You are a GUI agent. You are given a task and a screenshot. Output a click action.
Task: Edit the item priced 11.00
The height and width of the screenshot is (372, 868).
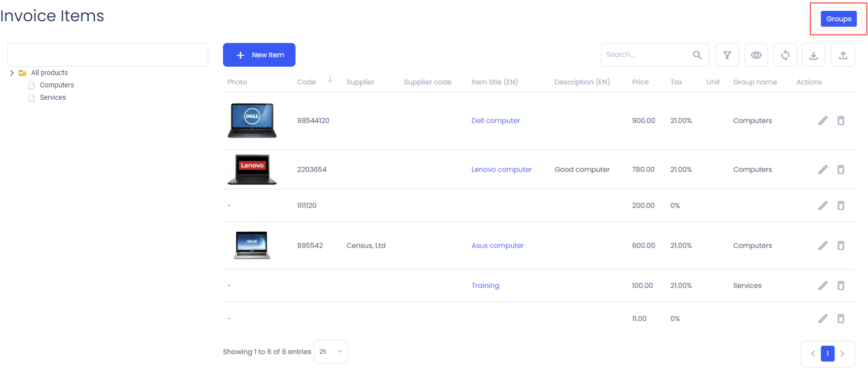[x=823, y=319]
